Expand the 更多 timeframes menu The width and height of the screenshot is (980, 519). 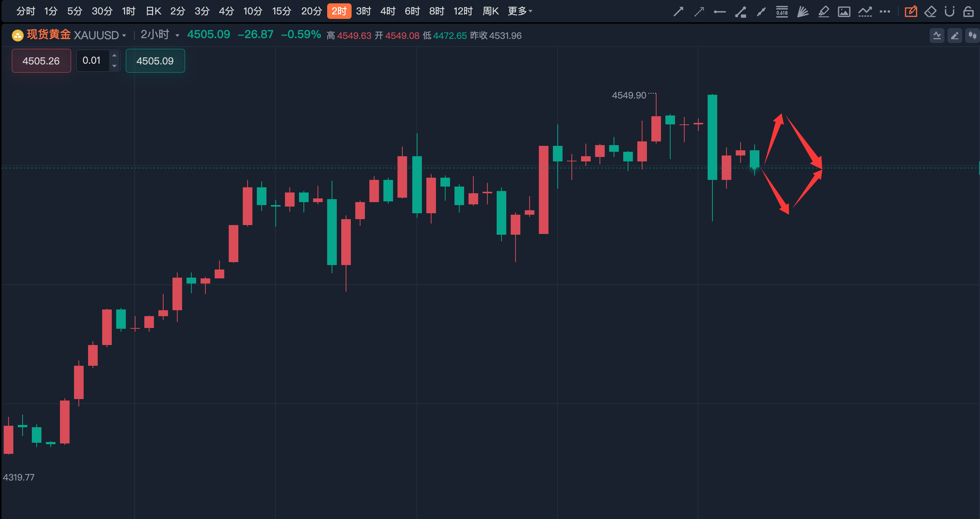[520, 11]
